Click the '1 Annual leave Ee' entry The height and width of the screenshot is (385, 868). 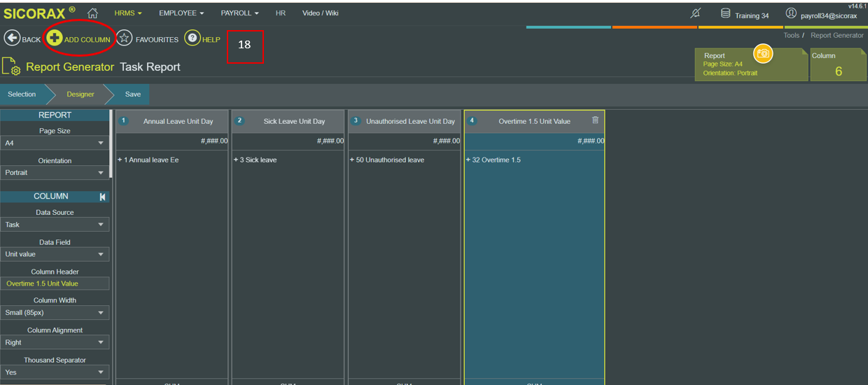148,160
